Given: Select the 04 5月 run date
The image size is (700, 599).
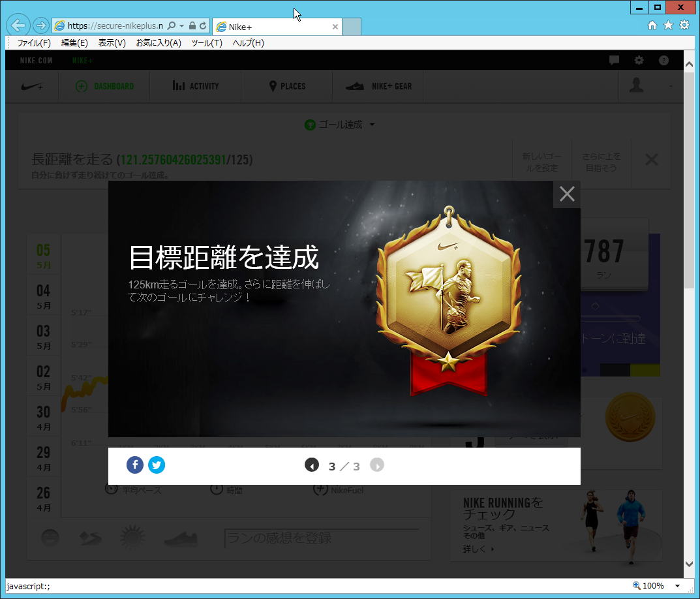Looking at the screenshot, I should [43, 296].
